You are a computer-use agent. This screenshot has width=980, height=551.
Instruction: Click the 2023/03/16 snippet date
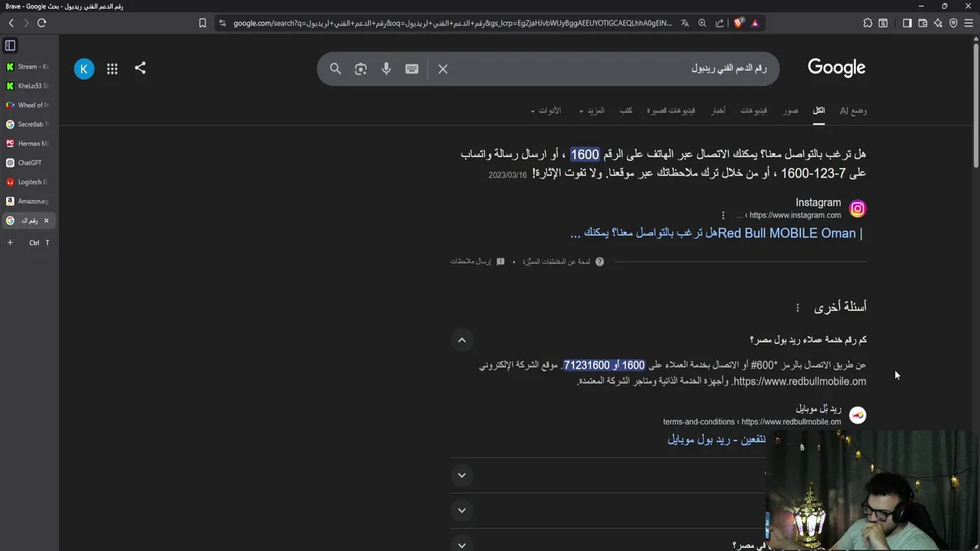(508, 175)
